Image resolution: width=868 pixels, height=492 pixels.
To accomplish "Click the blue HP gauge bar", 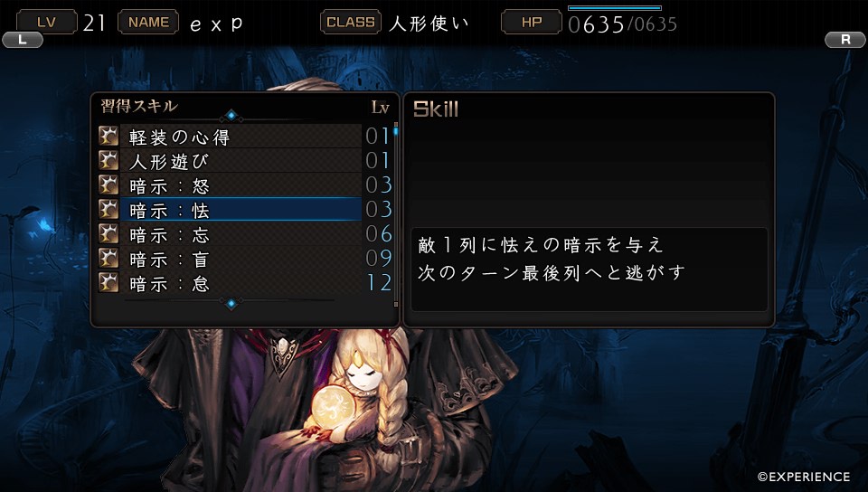I will click(x=615, y=8).
